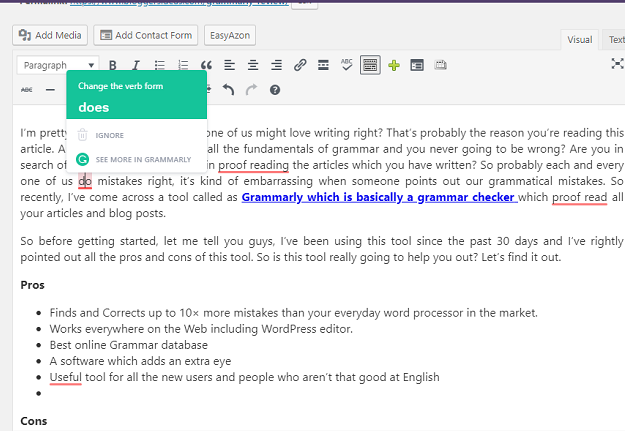Open distraction-free fullscreen mode
625x431 pixels.
617,64
